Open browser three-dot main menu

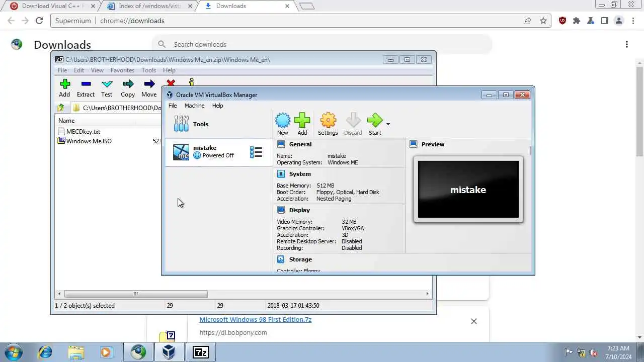tap(633, 21)
